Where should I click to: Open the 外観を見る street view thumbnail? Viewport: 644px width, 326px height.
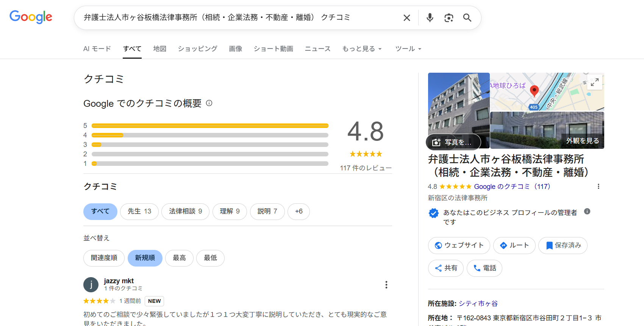[547, 130]
